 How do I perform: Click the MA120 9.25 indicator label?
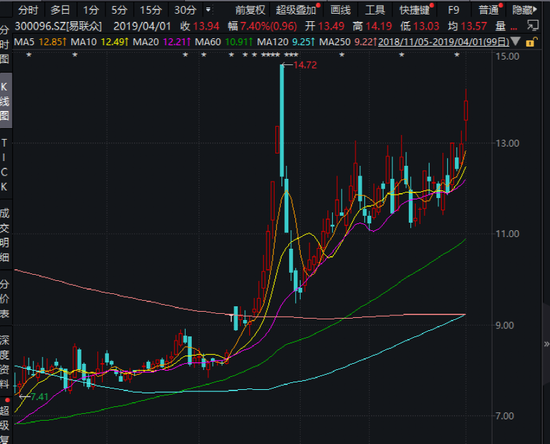(286, 42)
